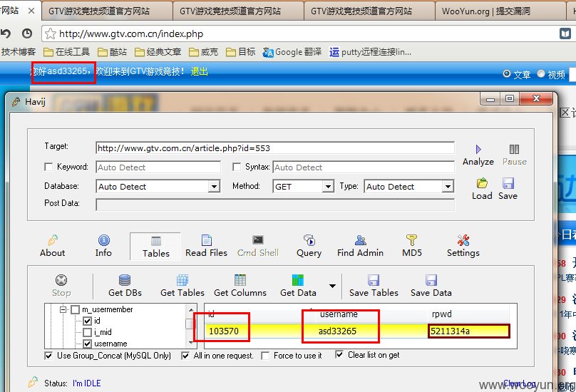The height and width of the screenshot is (392, 576).
Task: Click Get Data
Action: click(x=298, y=286)
